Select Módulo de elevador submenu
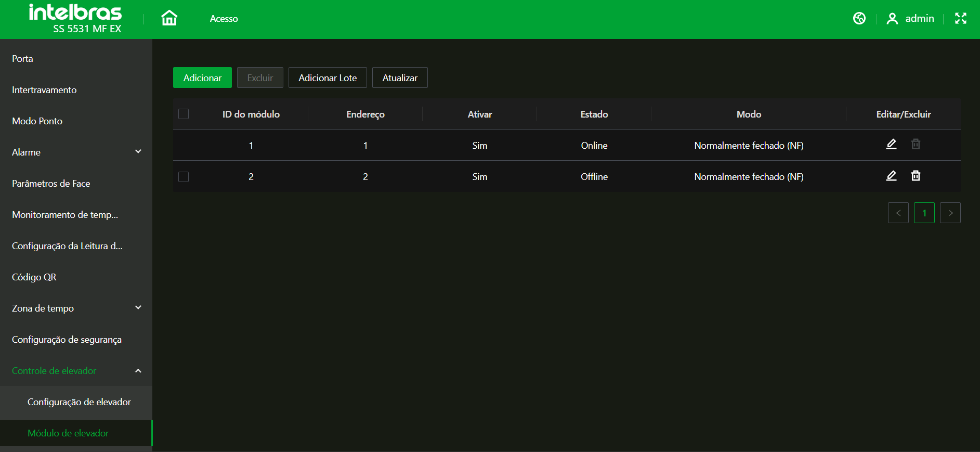The width and height of the screenshot is (980, 452). 76,433
